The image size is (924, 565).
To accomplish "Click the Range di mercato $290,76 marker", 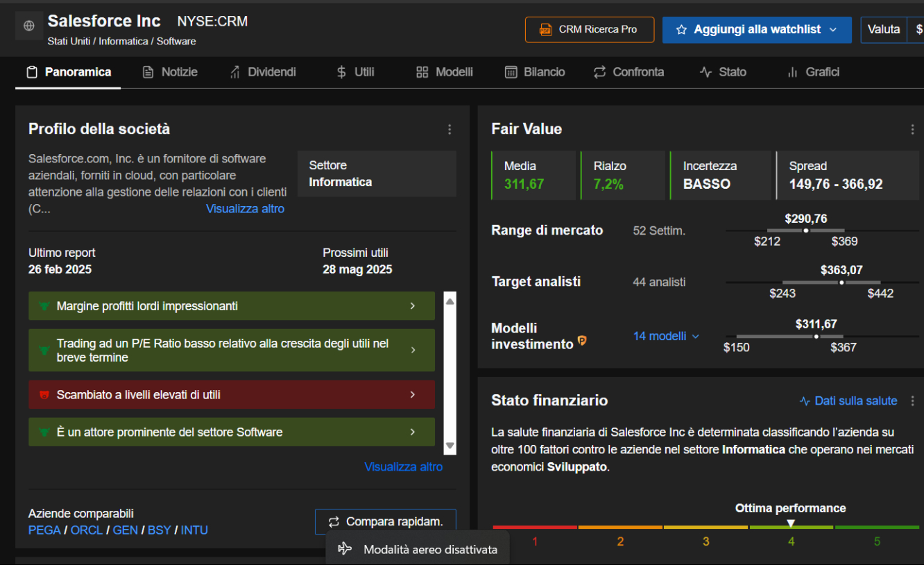I will click(x=805, y=230).
